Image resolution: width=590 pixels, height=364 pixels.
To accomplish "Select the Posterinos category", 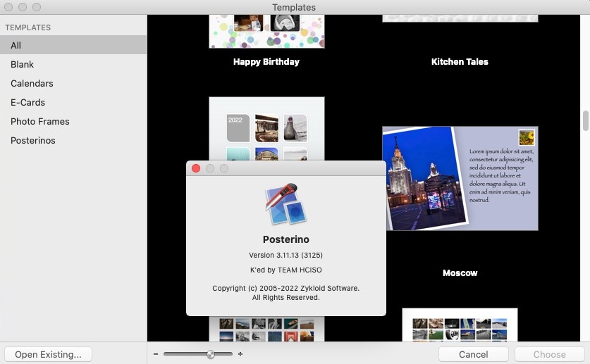I will coord(73,140).
